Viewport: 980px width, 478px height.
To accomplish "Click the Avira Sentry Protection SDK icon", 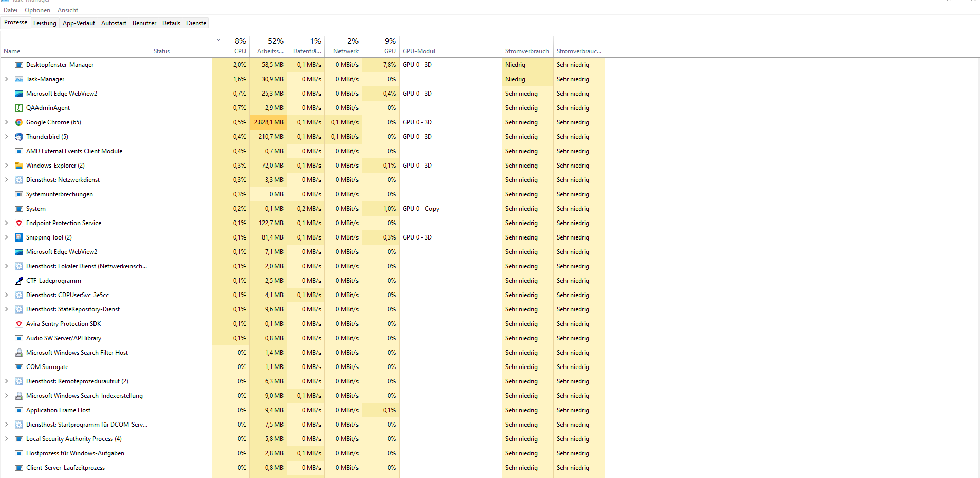I will click(19, 324).
